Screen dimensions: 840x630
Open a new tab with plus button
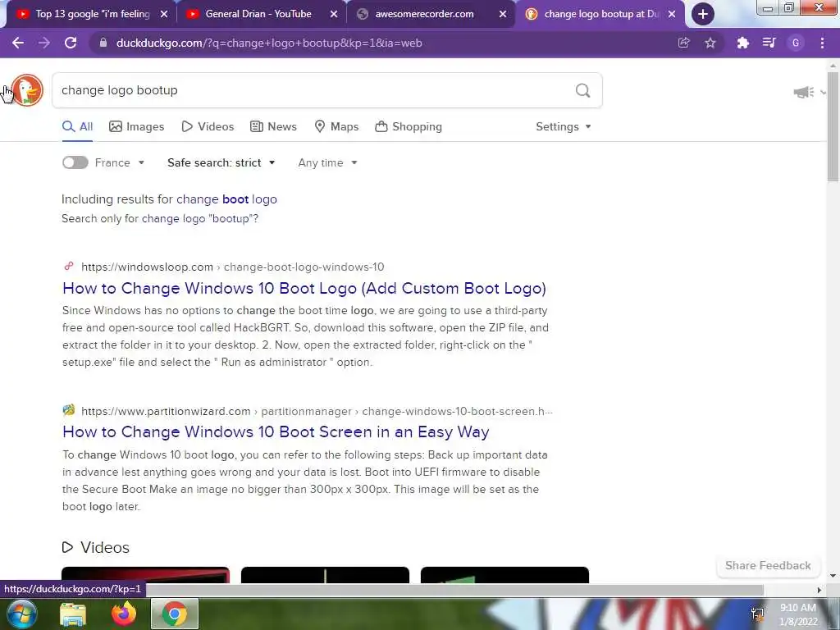[702, 14]
